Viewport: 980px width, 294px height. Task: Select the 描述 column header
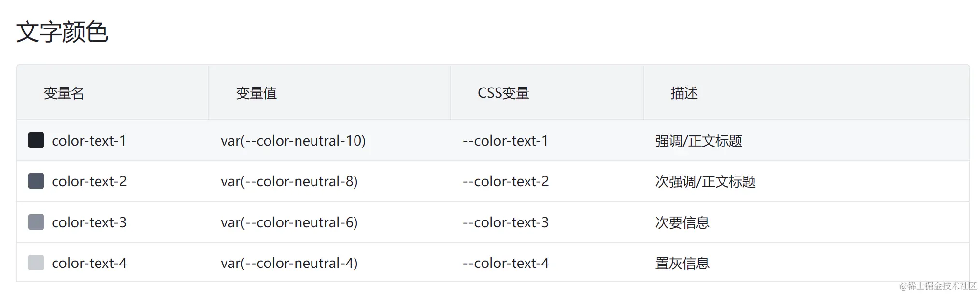pyautogui.click(x=684, y=93)
